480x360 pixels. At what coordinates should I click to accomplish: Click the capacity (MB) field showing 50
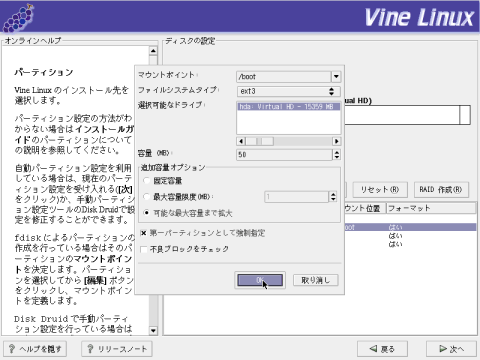[x=284, y=155]
